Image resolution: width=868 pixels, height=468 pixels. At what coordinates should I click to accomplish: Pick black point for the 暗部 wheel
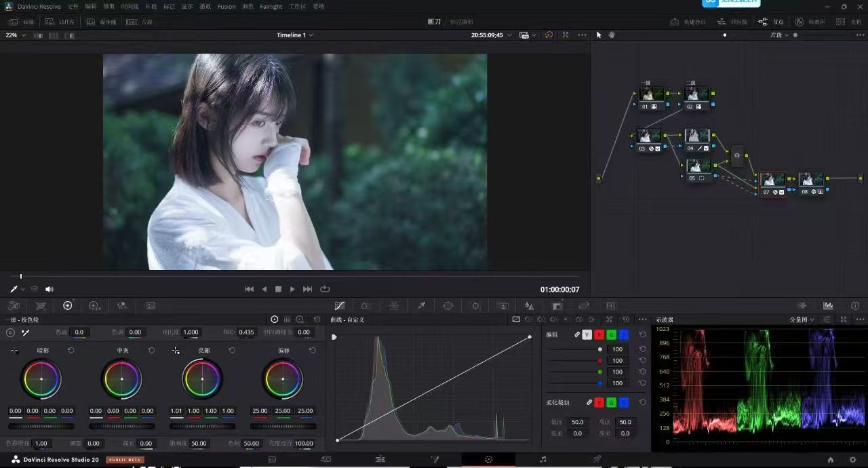click(14, 351)
